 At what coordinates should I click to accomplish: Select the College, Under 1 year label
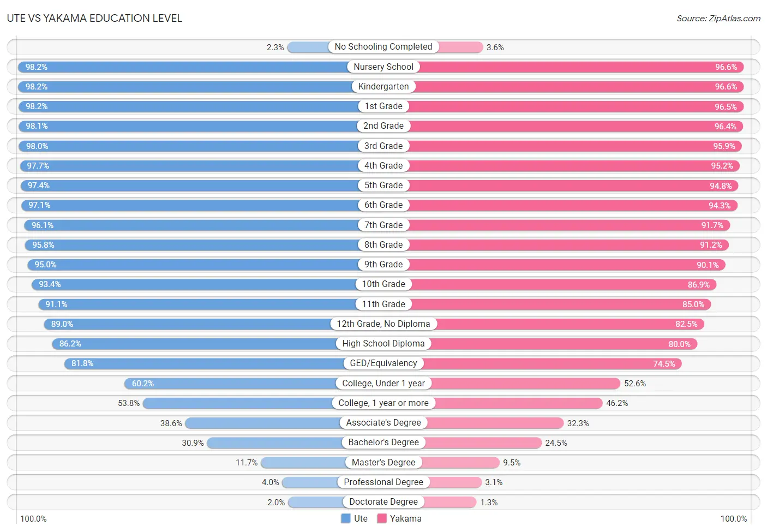click(383, 383)
